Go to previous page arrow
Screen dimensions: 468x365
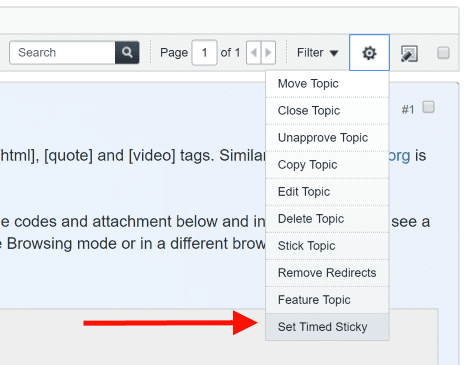[254, 53]
